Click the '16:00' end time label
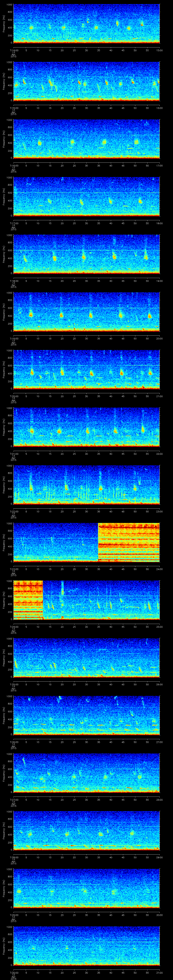This screenshot has height=980, width=173. click(159, 108)
